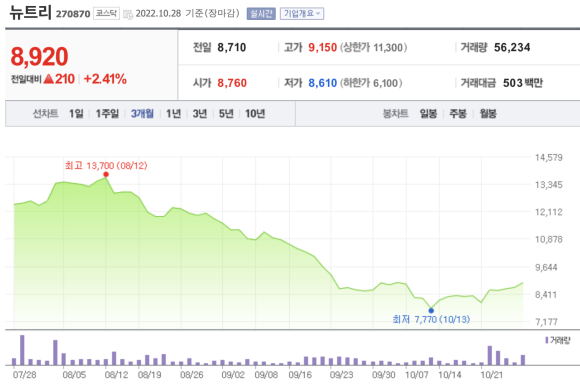Click the +2.41% change value
This screenshot has height=392, width=580.
pyautogui.click(x=105, y=79)
